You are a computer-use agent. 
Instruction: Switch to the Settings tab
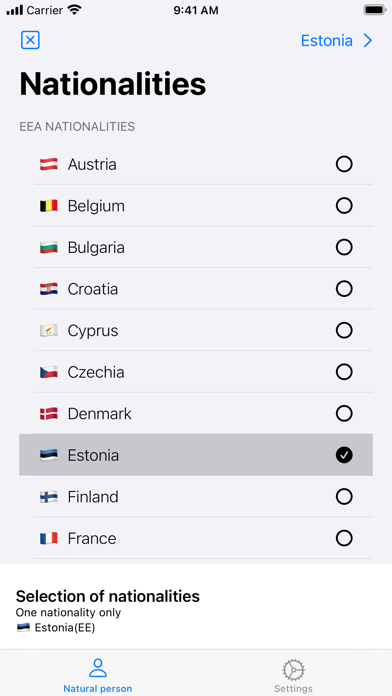tap(293, 674)
